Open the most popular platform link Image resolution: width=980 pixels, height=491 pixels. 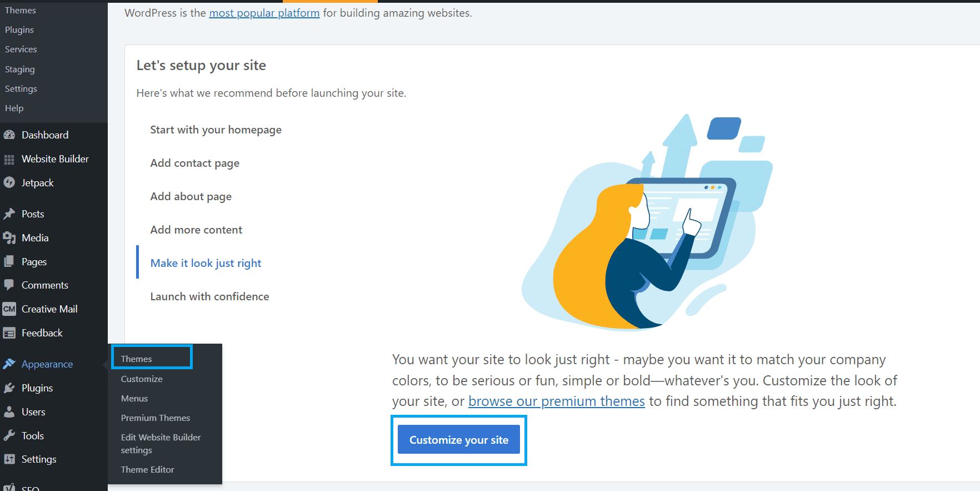pyautogui.click(x=264, y=13)
